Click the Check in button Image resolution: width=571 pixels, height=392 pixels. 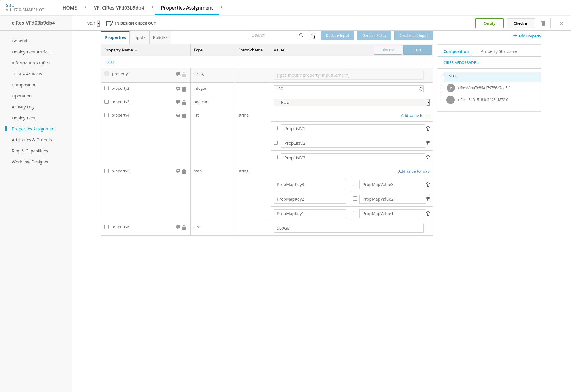click(521, 23)
